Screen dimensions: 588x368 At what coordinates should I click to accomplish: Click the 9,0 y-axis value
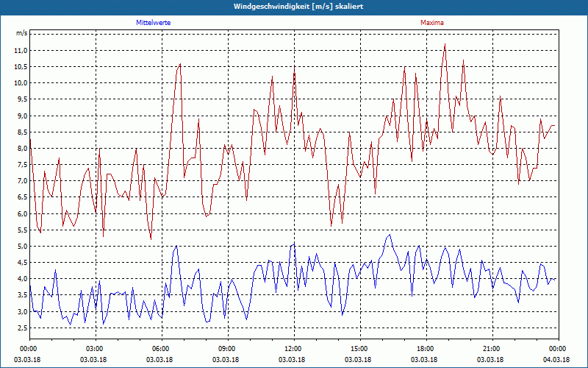click(22, 116)
